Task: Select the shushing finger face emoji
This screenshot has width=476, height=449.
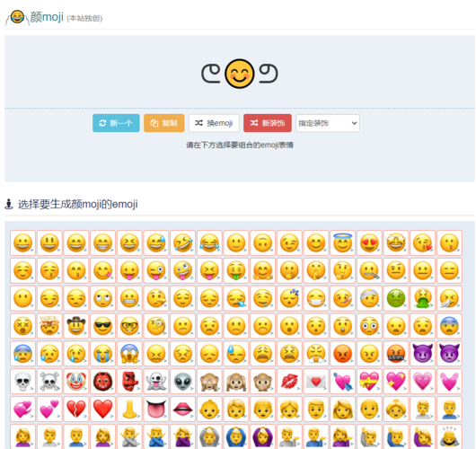Action: pyautogui.click(x=316, y=270)
